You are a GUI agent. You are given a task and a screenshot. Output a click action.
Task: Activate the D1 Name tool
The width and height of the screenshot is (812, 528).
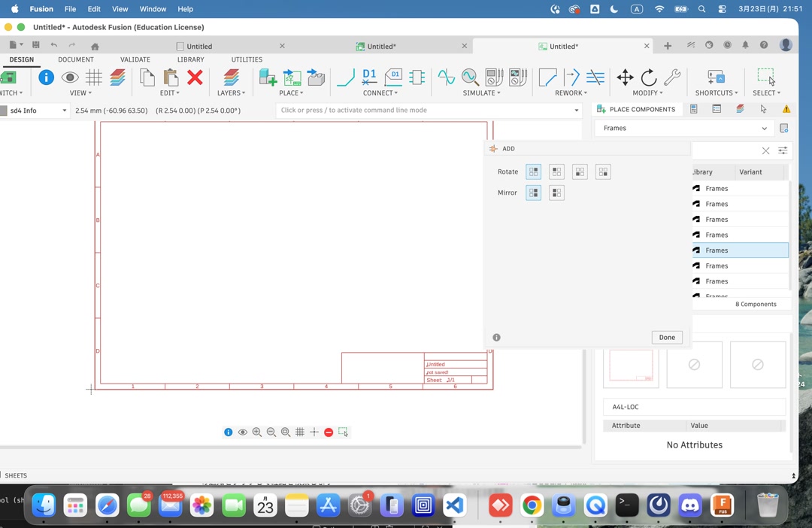point(369,77)
